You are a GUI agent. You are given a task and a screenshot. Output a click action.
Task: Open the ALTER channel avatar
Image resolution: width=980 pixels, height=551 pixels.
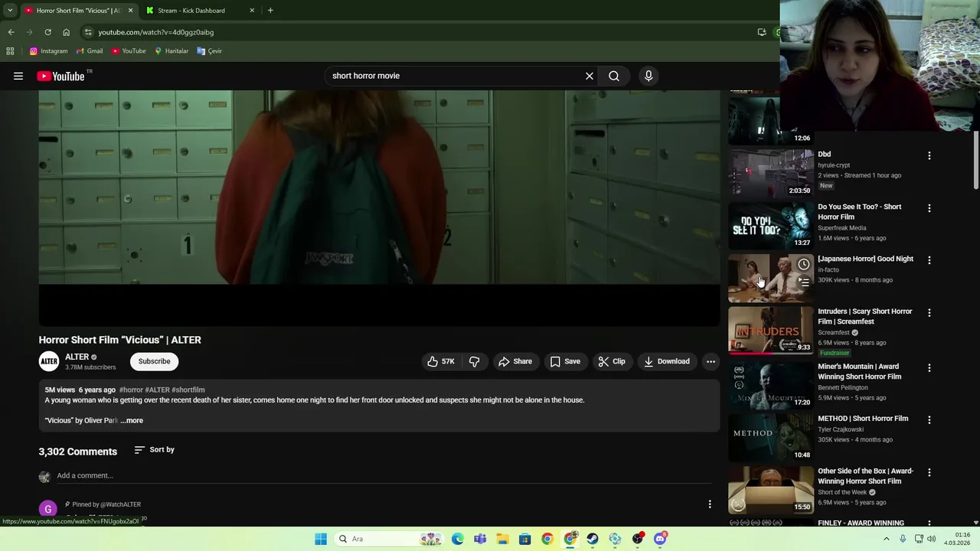[x=49, y=361]
